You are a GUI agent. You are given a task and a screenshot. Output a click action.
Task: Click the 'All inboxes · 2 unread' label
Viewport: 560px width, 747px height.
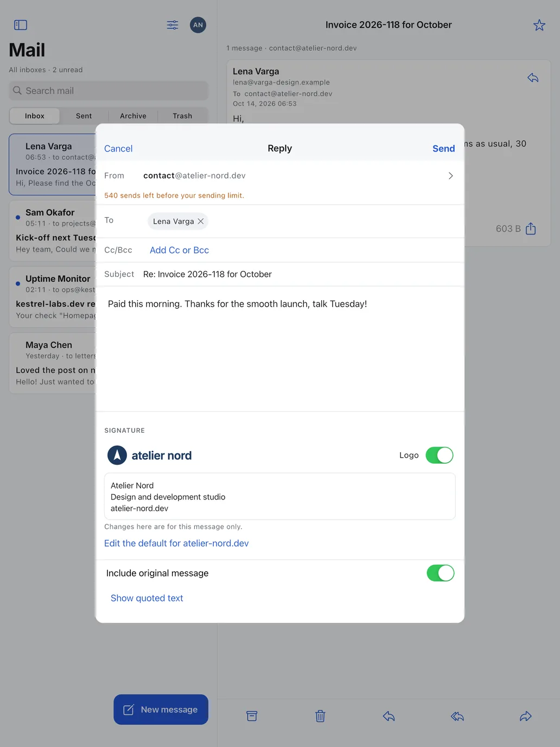pyautogui.click(x=46, y=69)
